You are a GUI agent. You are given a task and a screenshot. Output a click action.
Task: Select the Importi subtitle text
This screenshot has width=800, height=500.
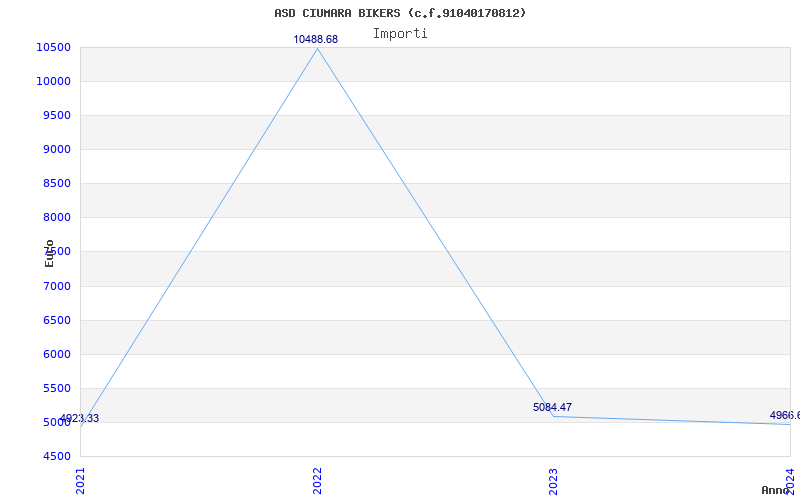coord(400,34)
